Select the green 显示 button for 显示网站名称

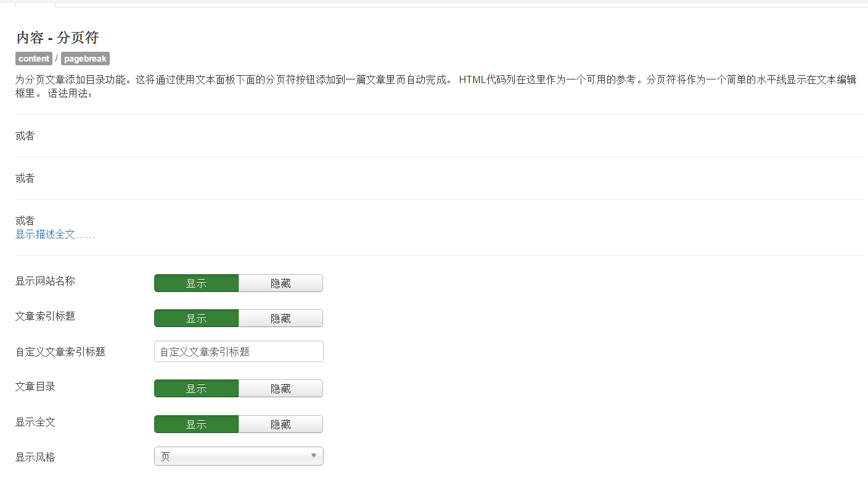196,283
